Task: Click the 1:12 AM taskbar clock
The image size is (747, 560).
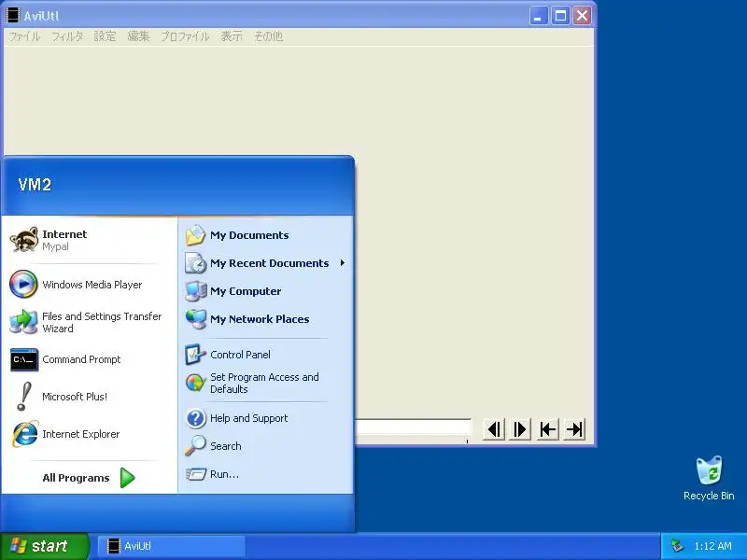Action: [712, 546]
